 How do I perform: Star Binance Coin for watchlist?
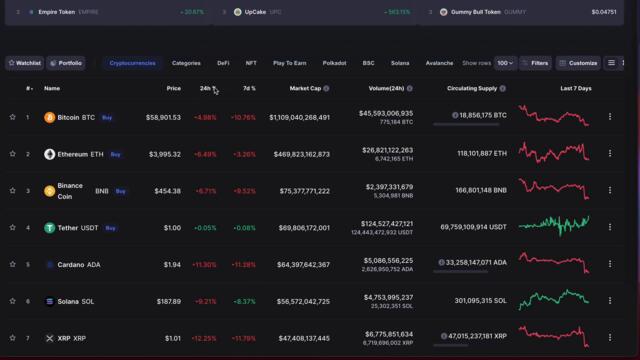click(x=13, y=191)
